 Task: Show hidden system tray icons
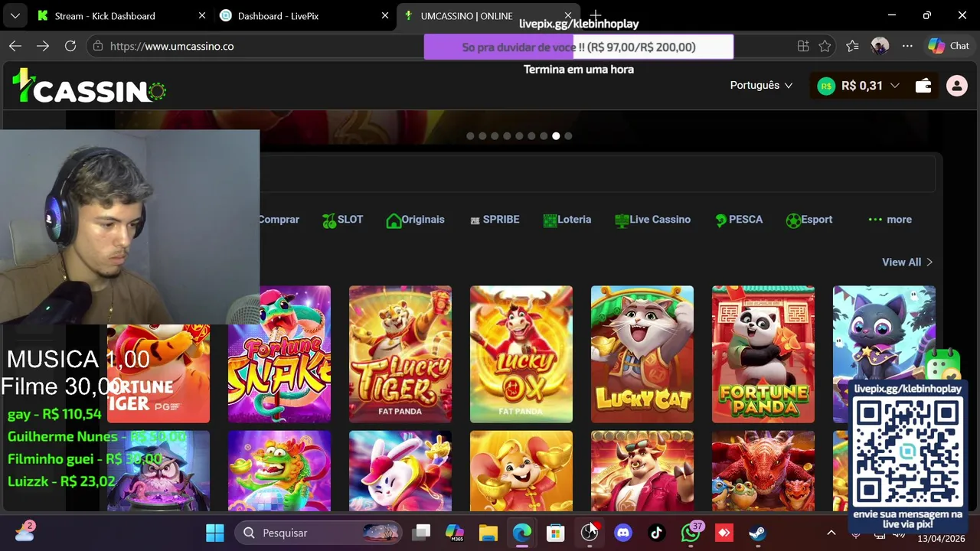831,533
